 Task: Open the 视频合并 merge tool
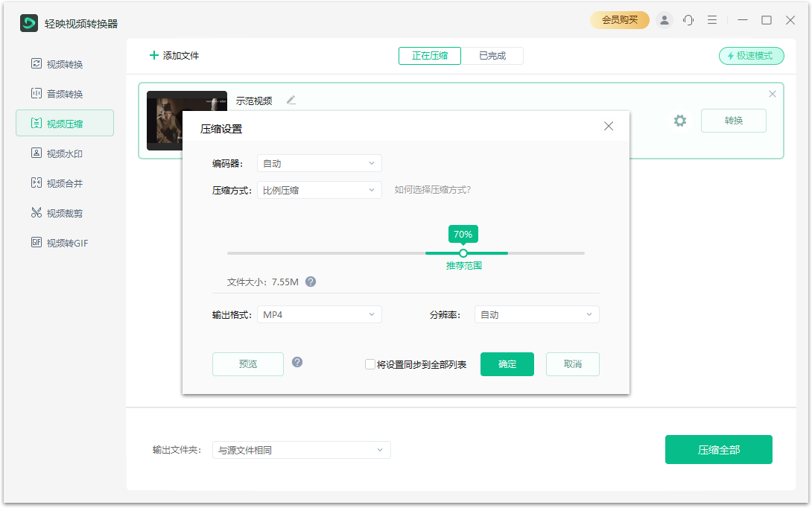[64, 182]
